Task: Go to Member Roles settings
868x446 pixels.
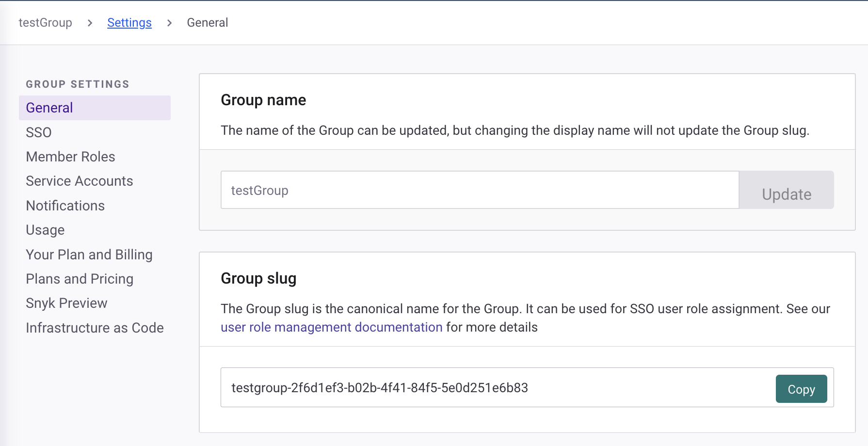Action: point(70,157)
